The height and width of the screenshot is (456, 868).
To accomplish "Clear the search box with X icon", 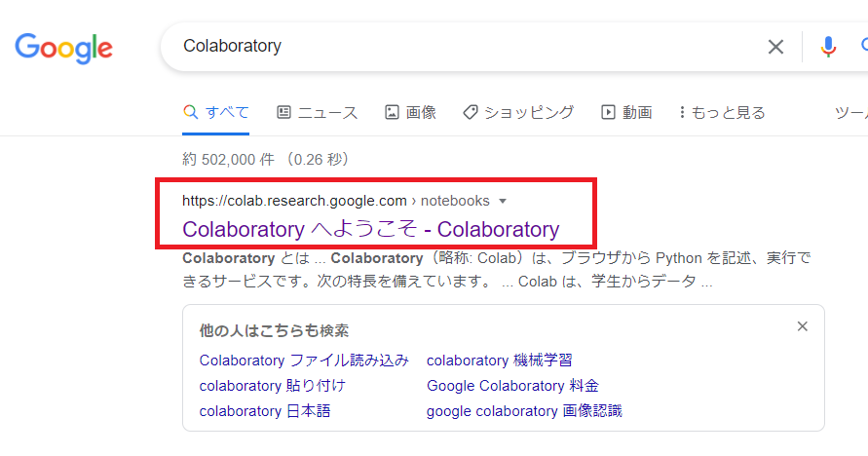I will [775, 47].
